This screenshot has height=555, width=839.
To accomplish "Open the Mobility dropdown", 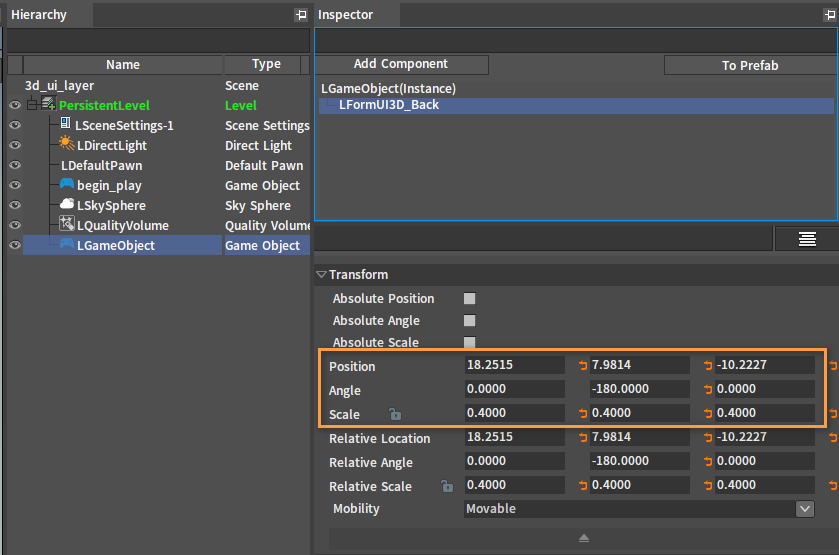I will [805, 508].
